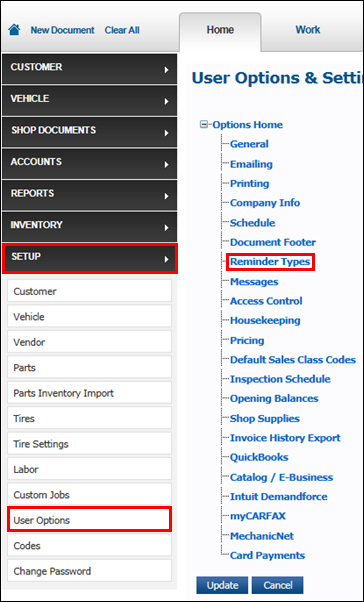This screenshot has height=602, width=364.
Task: Collapse the SETUP menu section
Action: [89, 258]
